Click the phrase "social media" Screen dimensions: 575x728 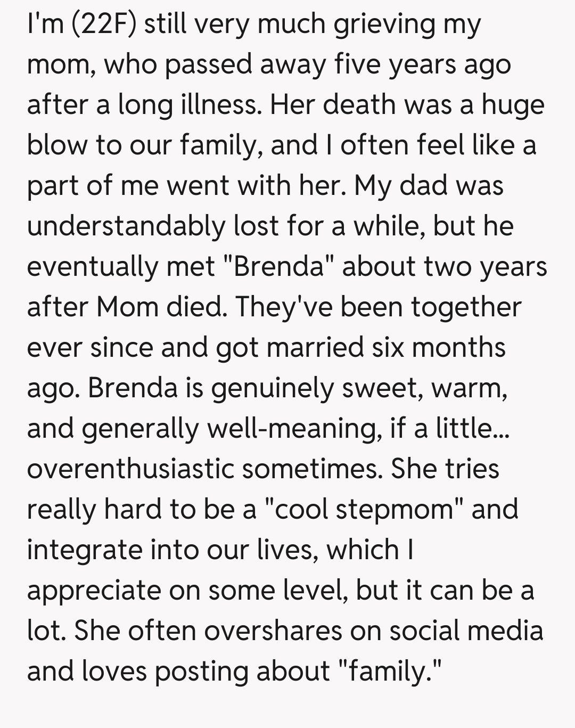(x=466, y=631)
